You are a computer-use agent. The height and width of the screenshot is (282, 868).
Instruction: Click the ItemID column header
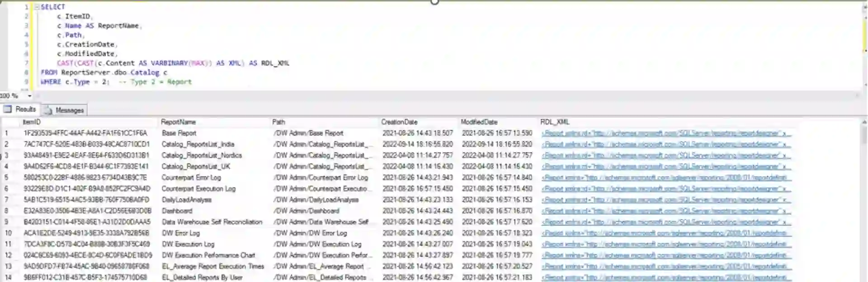pyautogui.click(x=32, y=122)
